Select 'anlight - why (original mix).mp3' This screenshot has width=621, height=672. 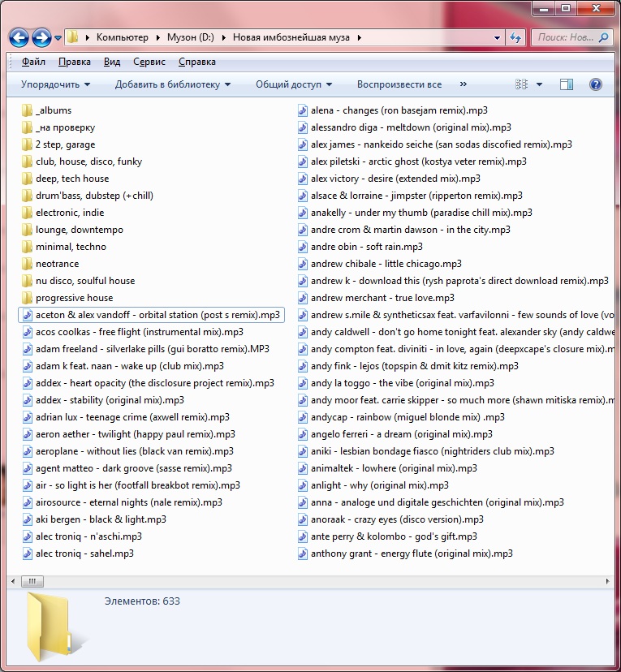pos(380,485)
